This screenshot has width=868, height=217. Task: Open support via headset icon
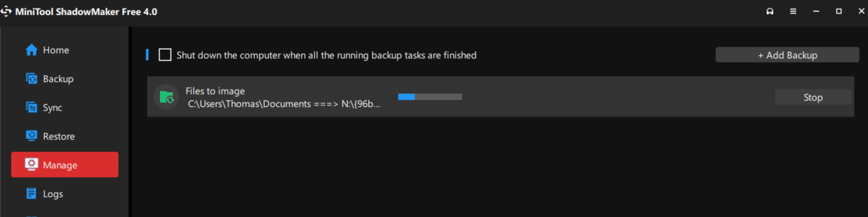(770, 12)
